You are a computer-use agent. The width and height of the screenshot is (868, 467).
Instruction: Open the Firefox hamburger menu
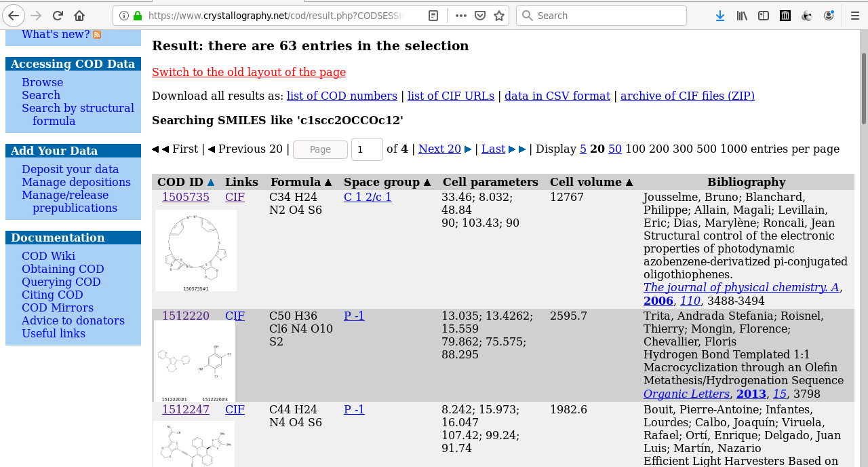(x=855, y=16)
